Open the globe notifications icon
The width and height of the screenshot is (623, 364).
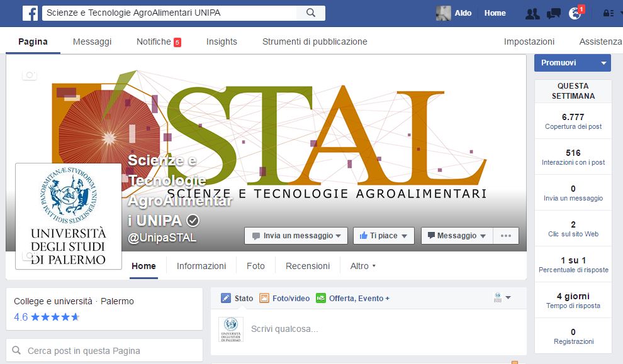point(575,13)
